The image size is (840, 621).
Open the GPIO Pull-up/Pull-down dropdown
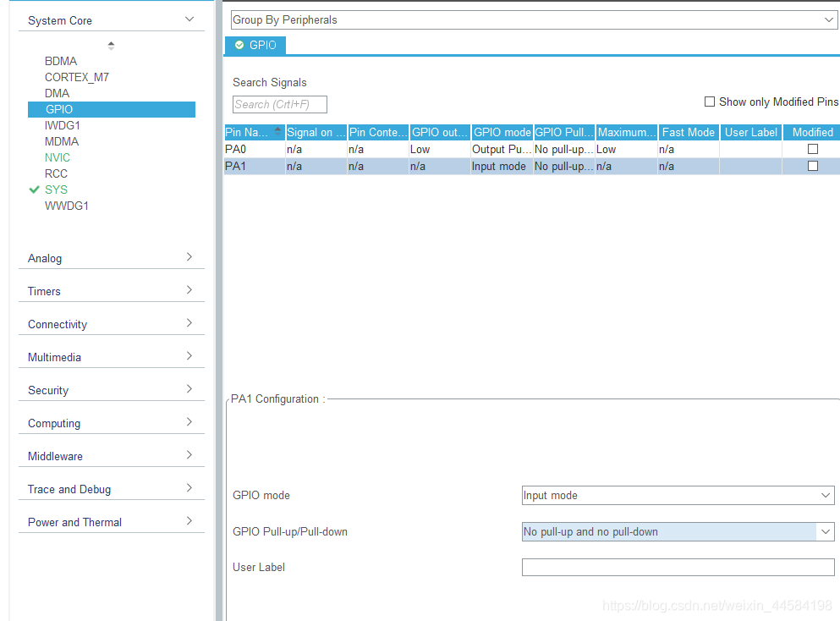pos(678,532)
